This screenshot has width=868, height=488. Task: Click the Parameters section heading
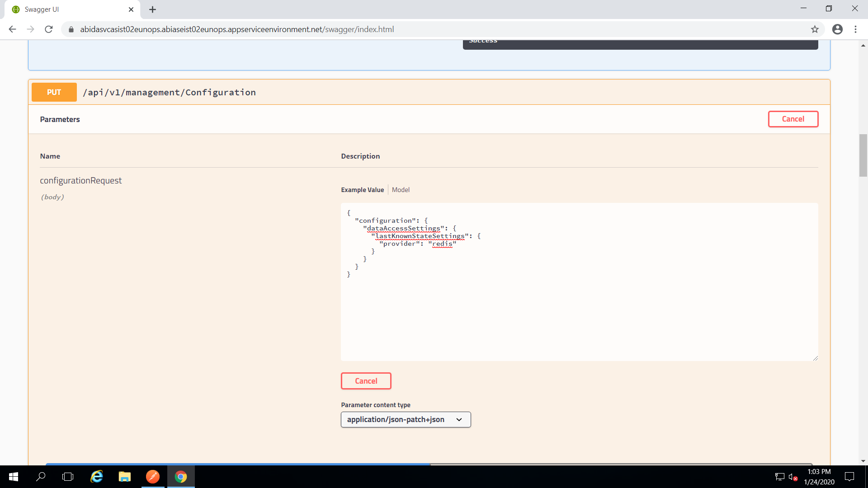(x=60, y=119)
